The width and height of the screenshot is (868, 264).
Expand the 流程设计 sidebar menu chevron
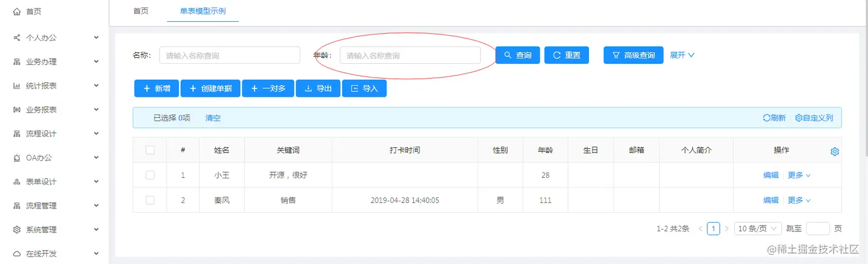pos(96,134)
